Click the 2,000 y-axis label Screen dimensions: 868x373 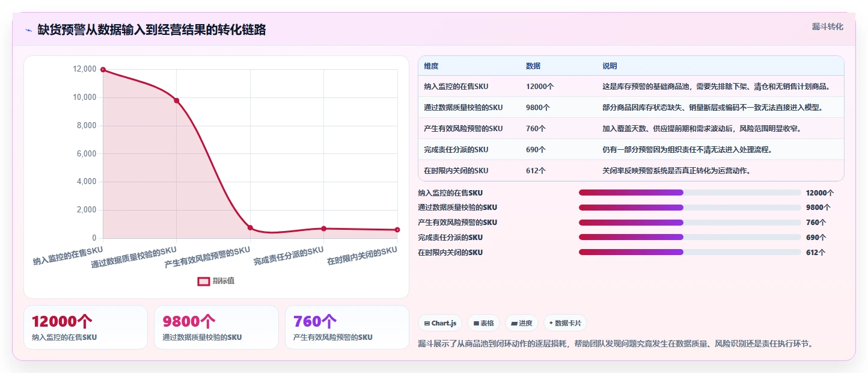tap(87, 210)
